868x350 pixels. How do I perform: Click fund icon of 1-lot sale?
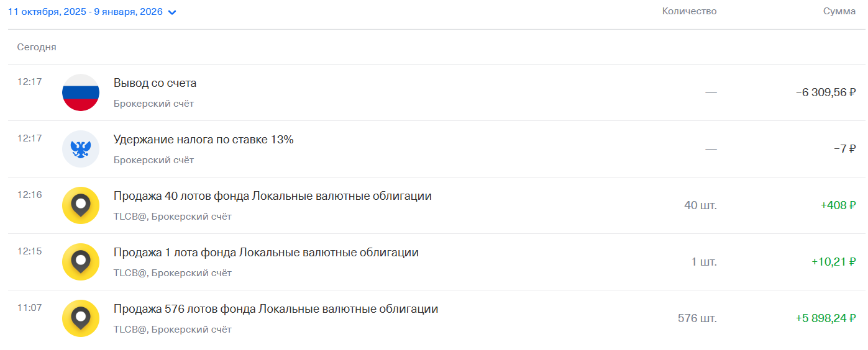81,262
